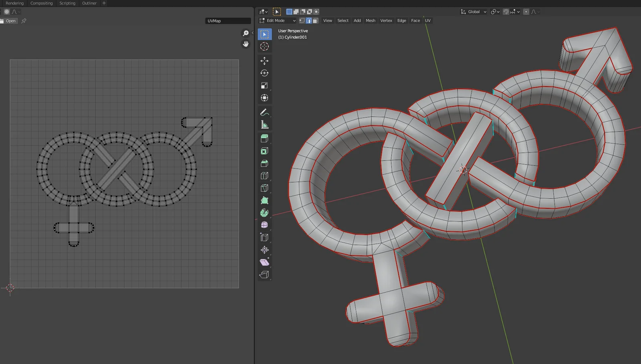Choose the Measure tool

point(264,124)
